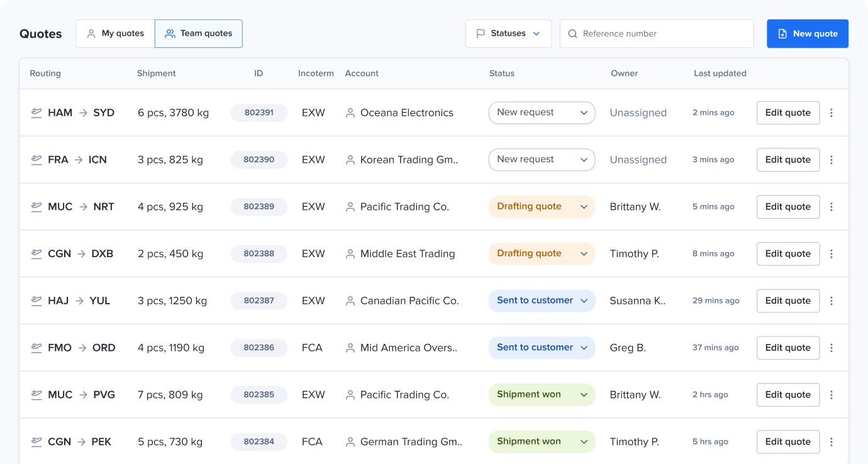Open three-dot menu for CGN to PEK quote

pyautogui.click(x=832, y=442)
